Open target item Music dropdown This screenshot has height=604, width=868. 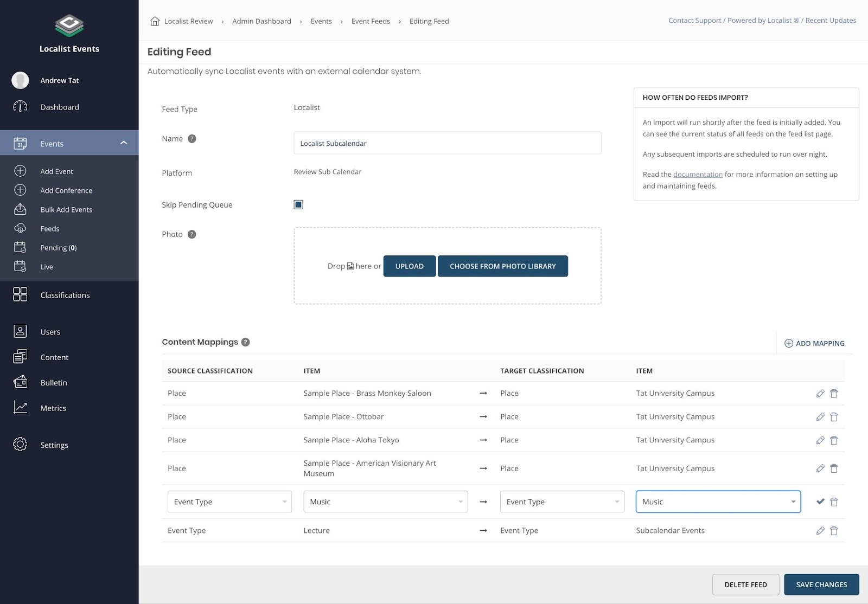(x=718, y=502)
